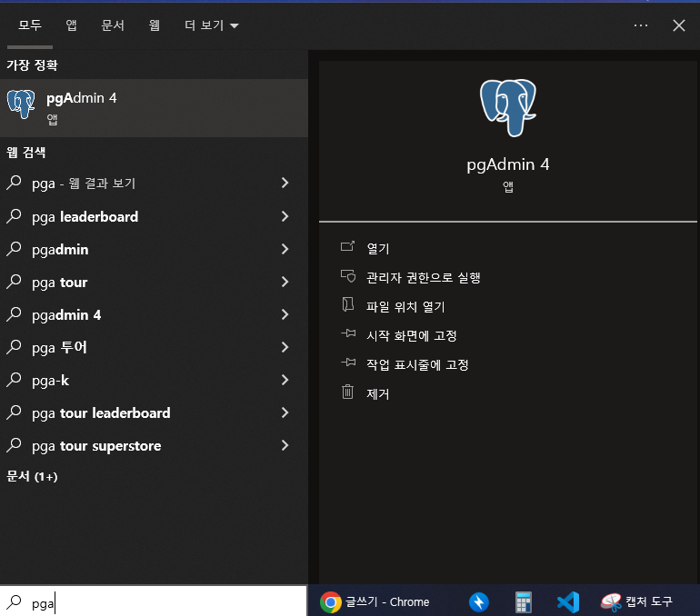The image size is (700, 616).
Task: Expand arrow for 'pga tour leaderboard'
Action: (285, 412)
